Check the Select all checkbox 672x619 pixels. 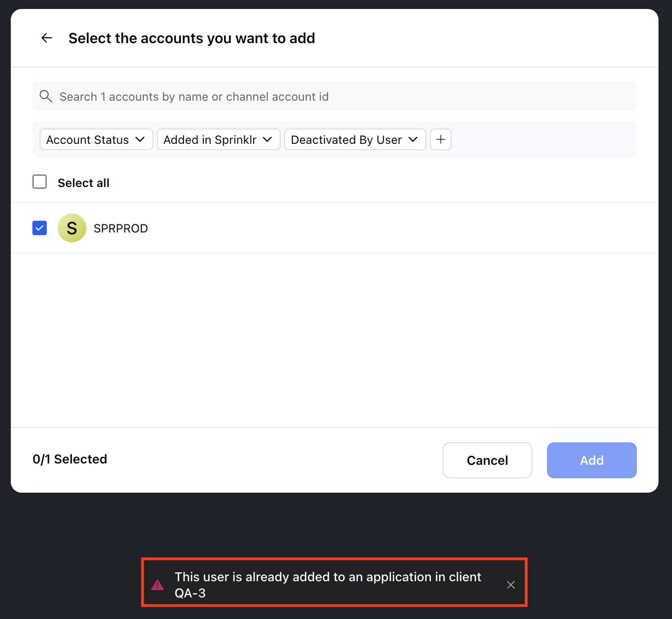[40, 182]
